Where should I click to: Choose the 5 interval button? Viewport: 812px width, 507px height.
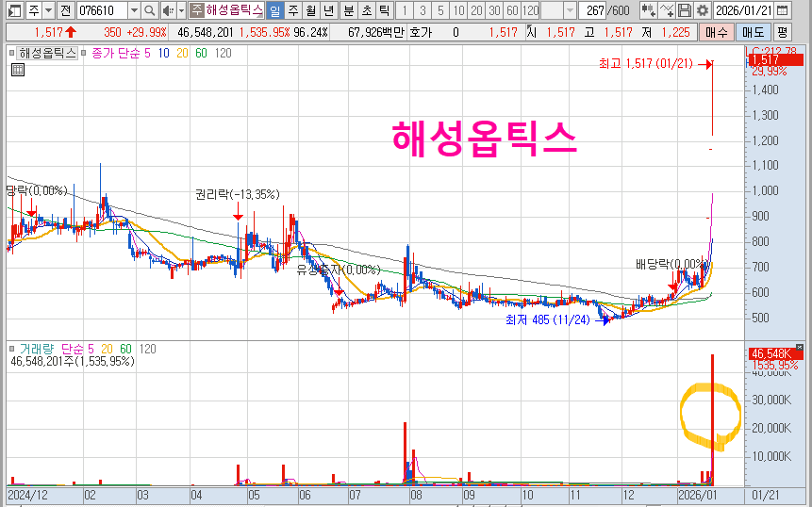[440, 9]
